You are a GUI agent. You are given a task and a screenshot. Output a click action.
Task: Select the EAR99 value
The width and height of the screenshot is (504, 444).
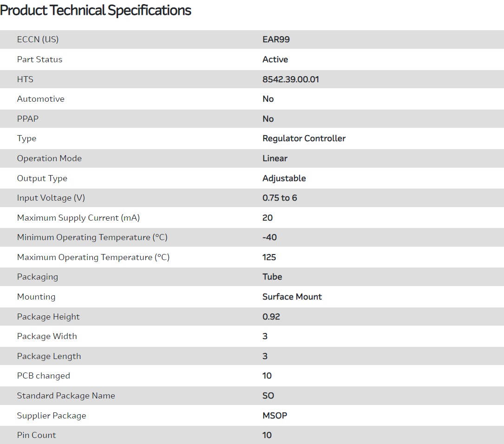(276, 39)
